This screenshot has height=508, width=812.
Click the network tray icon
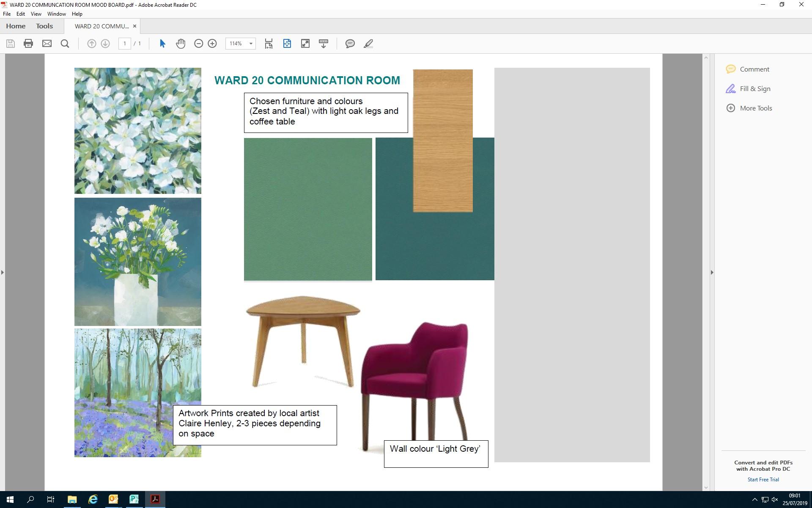pyautogui.click(x=765, y=500)
